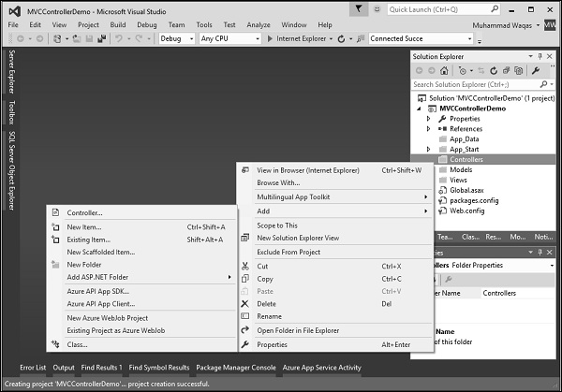Open the Toolbox side tab

(x=12, y=113)
